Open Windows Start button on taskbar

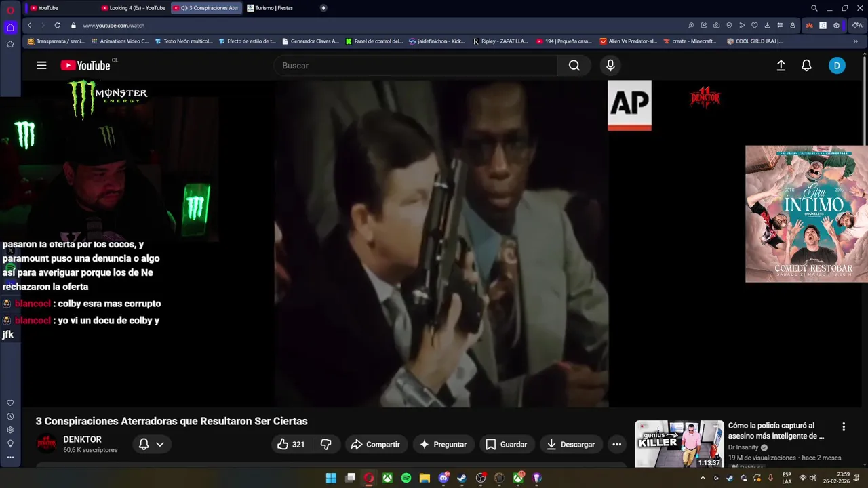tap(331, 478)
